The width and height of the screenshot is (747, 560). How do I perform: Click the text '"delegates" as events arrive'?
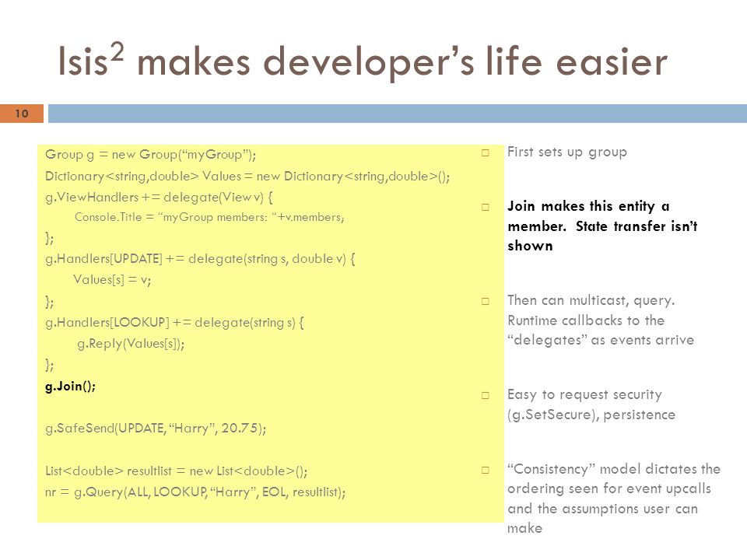click(x=601, y=340)
